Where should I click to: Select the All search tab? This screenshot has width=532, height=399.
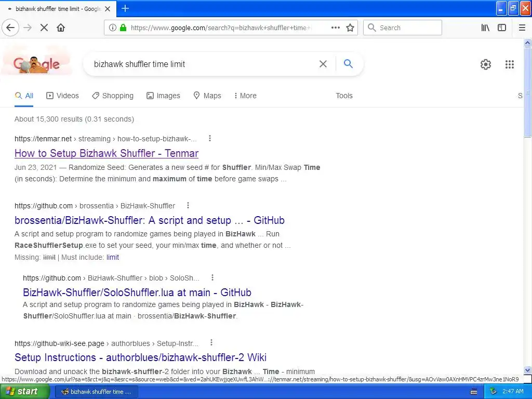24,96
